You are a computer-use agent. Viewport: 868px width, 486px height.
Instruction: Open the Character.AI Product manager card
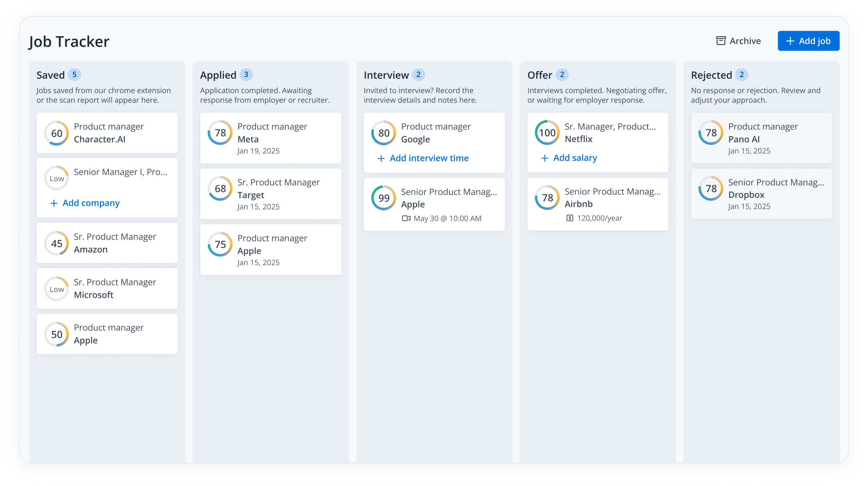coord(107,133)
